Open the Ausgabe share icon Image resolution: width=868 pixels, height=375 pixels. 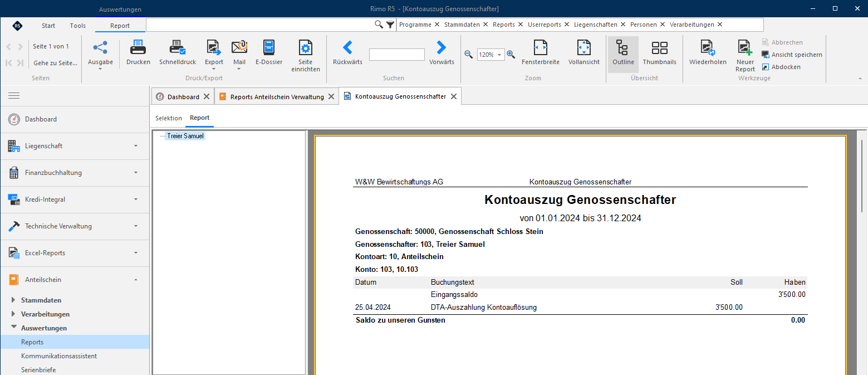coord(100,47)
